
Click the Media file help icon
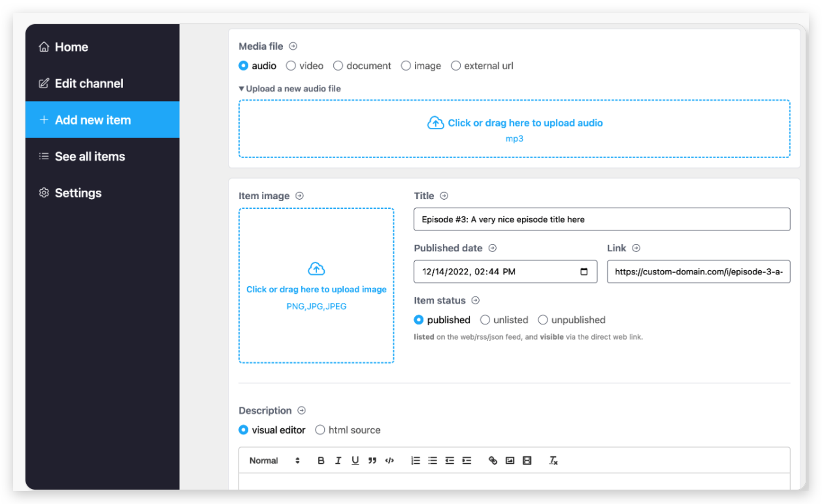click(x=293, y=46)
